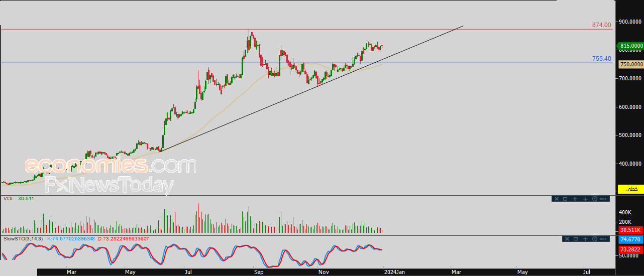Click the blue 74.6770 stochastic K tag
Screen dimensions: 644x276
click(x=631, y=240)
